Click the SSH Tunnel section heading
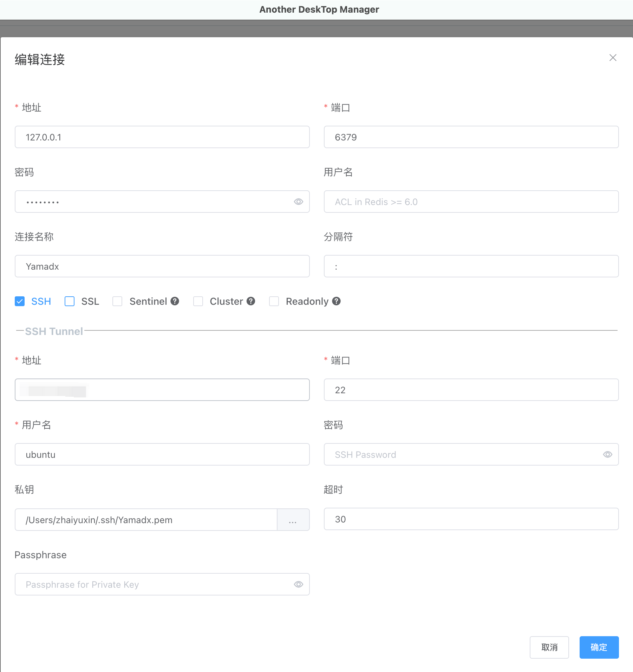The width and height of the screenshot is (633, 672). click(x=54, y=331)
